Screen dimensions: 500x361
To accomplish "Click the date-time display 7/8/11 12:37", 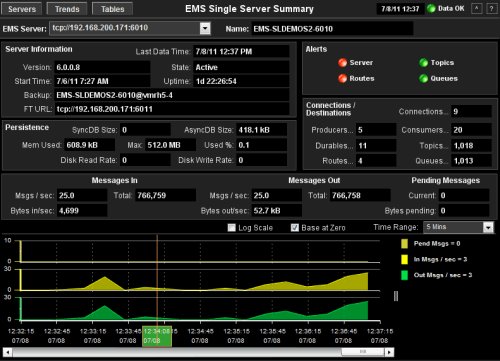I will pos(400,9).
